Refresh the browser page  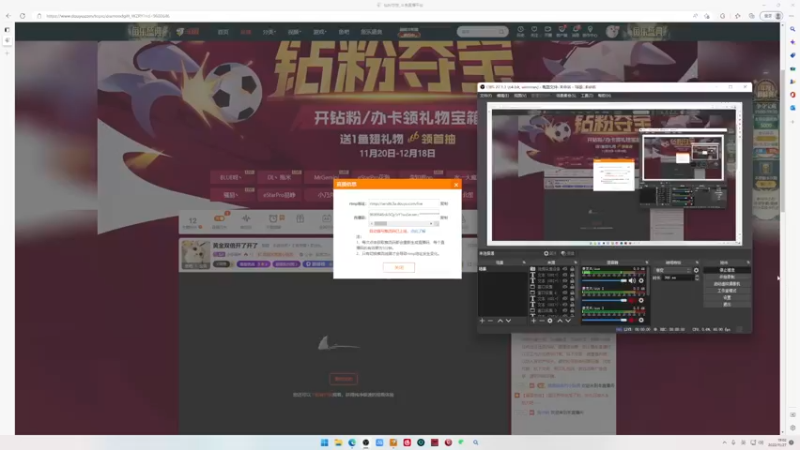[x=22, y=16]
